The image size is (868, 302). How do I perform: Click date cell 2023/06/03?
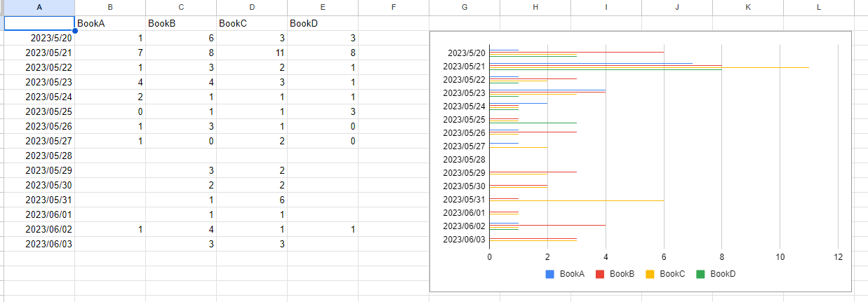click(39, 244)
